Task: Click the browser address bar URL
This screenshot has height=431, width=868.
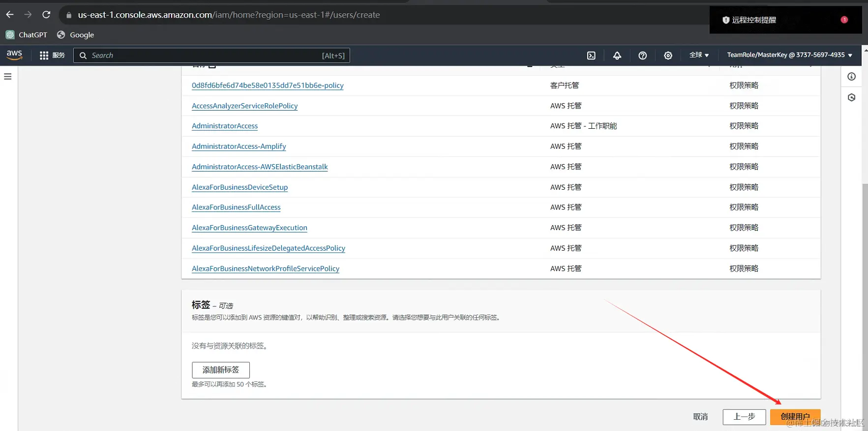Action: point(229,15)
